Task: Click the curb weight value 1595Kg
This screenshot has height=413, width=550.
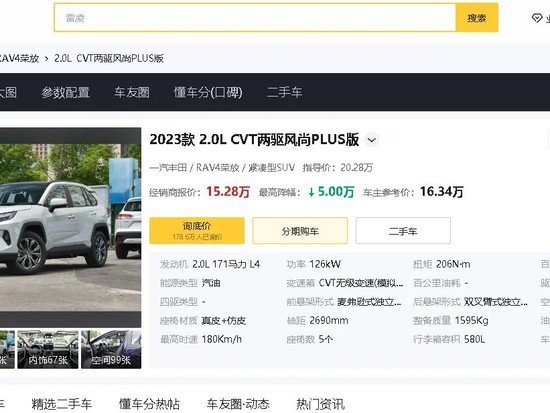Action: (x=471, y=321)
